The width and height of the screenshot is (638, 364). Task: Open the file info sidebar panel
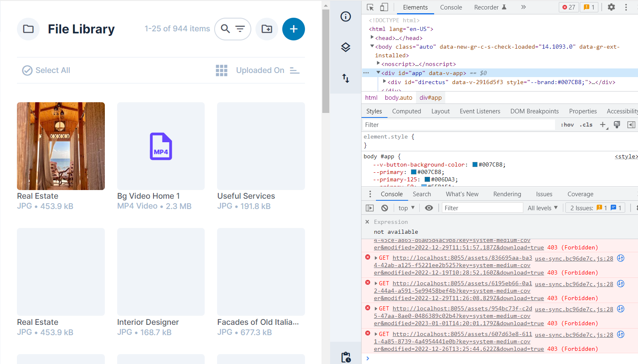[x=345, y=16]
